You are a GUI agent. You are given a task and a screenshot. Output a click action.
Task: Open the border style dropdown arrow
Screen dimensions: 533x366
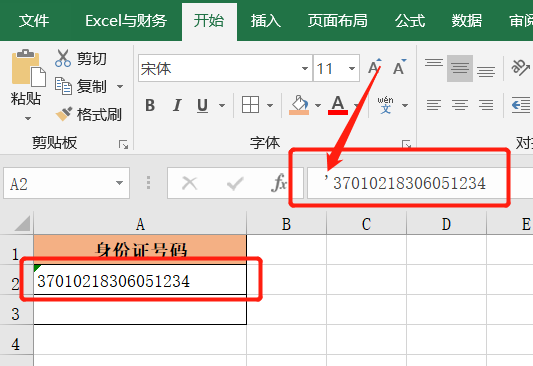pyautogui.click(x=270, y=105)
